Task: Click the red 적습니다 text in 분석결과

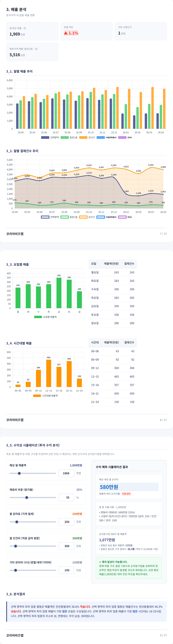Action: click(85, 607)
